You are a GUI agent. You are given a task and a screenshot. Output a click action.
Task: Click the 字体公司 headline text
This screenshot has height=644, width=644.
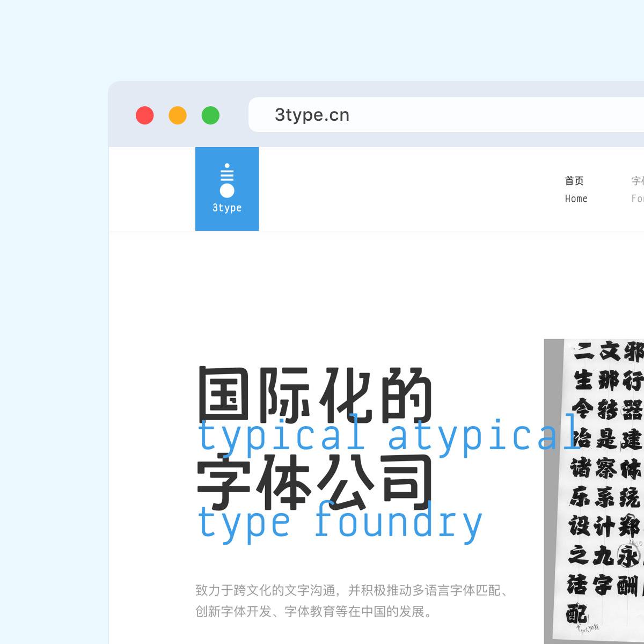tap(315, 481)
